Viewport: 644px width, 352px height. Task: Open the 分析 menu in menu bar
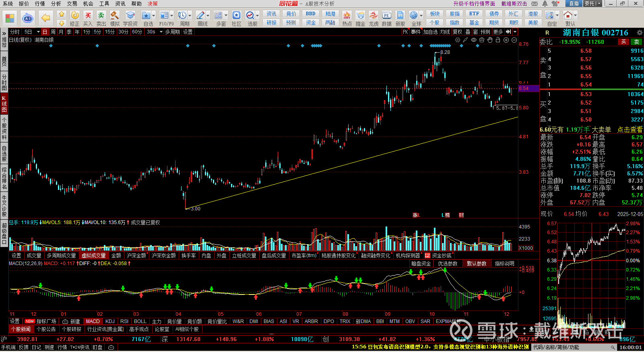click(x=56, y=4)
